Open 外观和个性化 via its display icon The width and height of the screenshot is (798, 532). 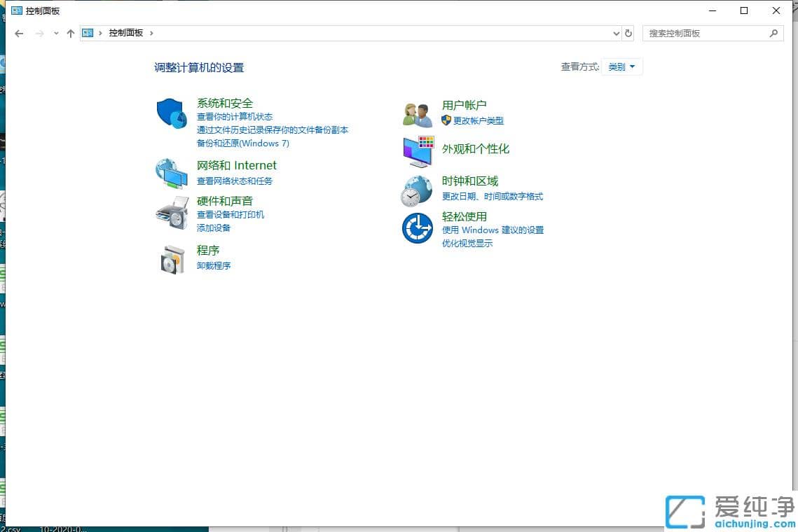click(416, 150)
